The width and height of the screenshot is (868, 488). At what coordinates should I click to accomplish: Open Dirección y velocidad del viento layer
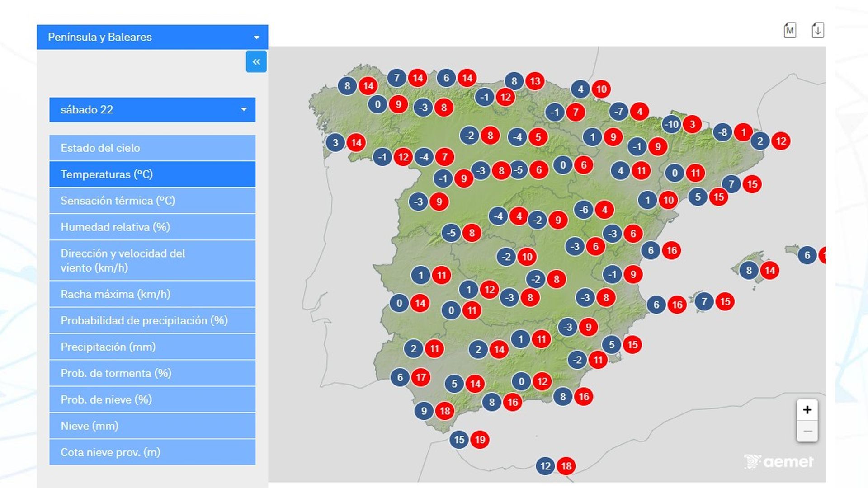(152, 260)
